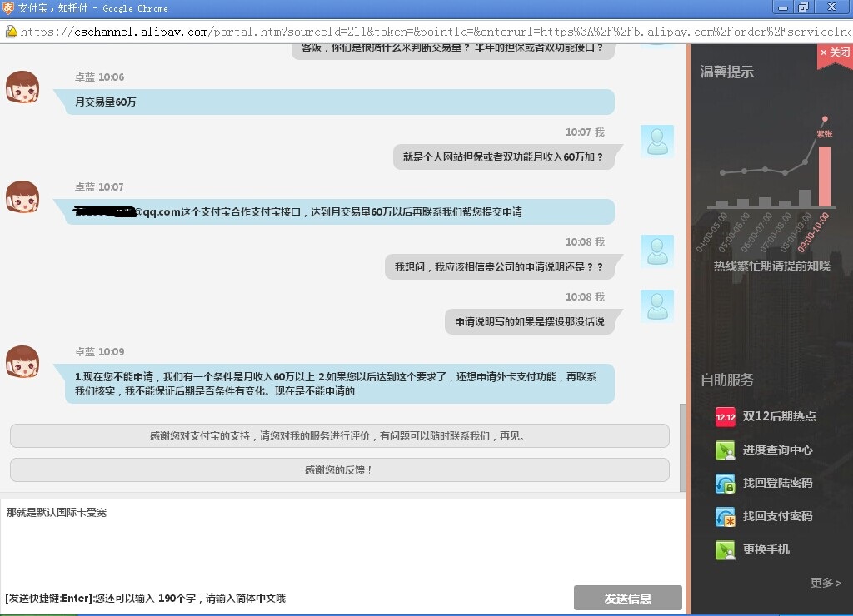Image resolution: width=853 pixels, height=616 pixels.
Task: Click the 双12后期热点 icon
Action: (725, 416)
